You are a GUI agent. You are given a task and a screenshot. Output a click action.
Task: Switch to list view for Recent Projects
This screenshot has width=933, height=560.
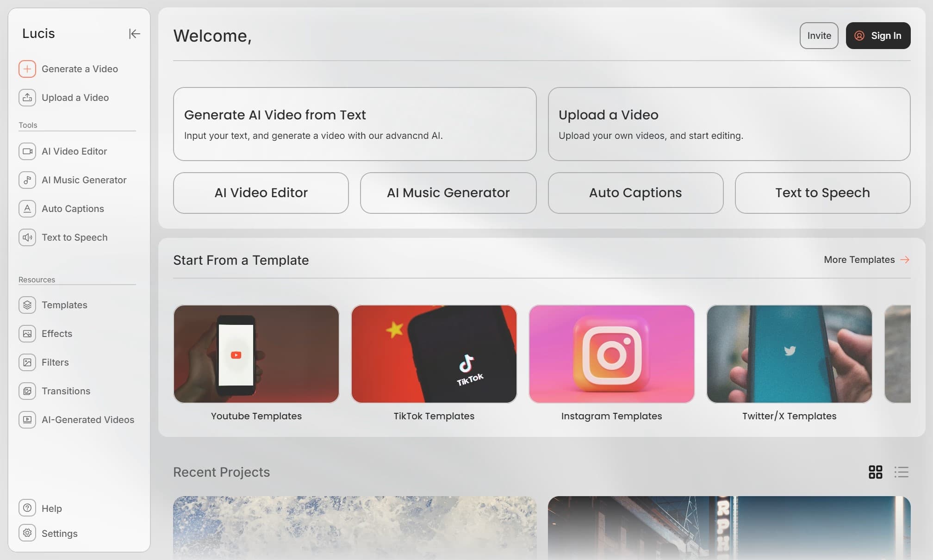click(x=902, y=472)
